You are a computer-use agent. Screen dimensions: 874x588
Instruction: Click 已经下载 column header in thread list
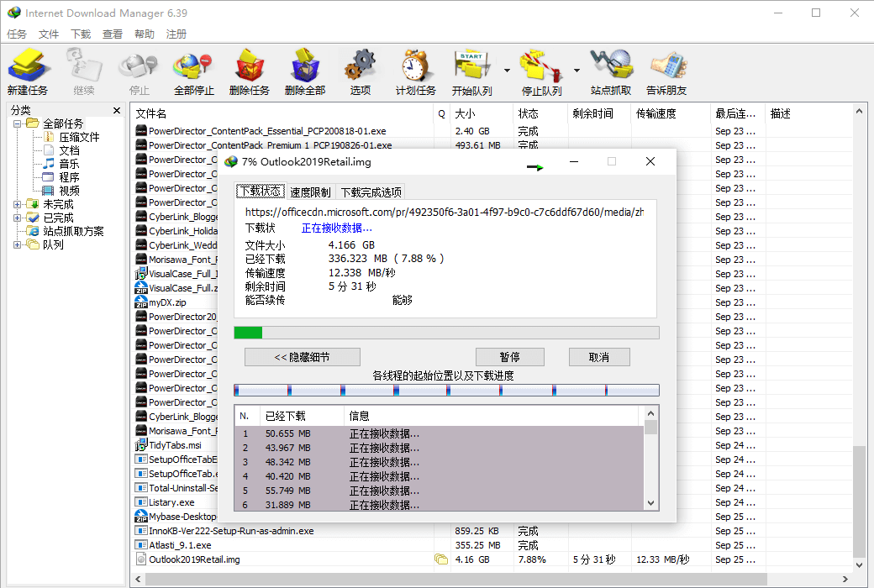[302, 416]
